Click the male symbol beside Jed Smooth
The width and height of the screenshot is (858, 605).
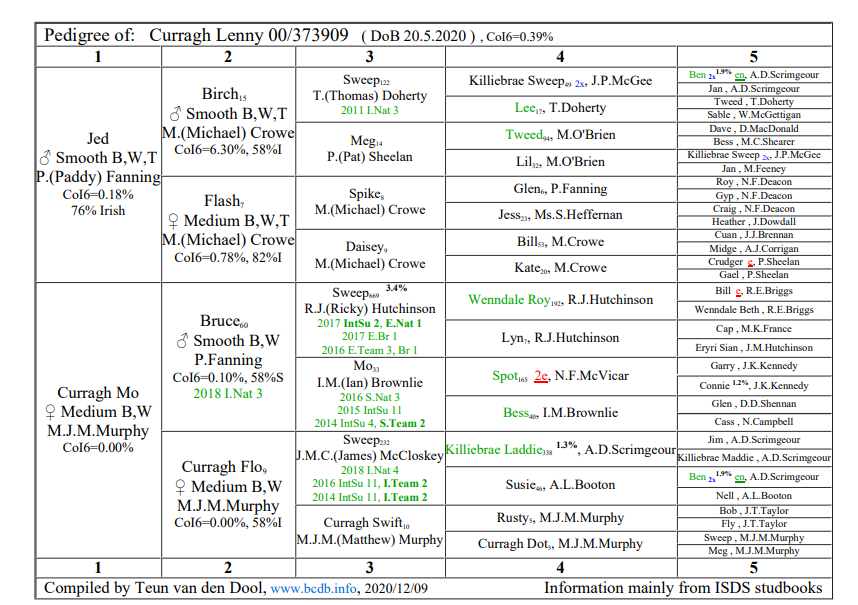pyautogui.click(x=45, y=159)
